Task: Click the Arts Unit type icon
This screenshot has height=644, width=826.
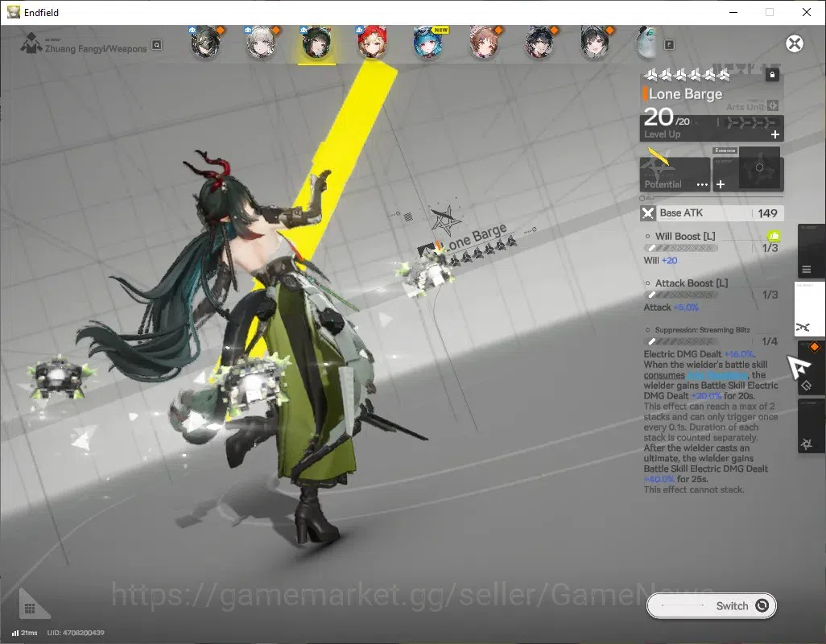Action: pos(773,105)
